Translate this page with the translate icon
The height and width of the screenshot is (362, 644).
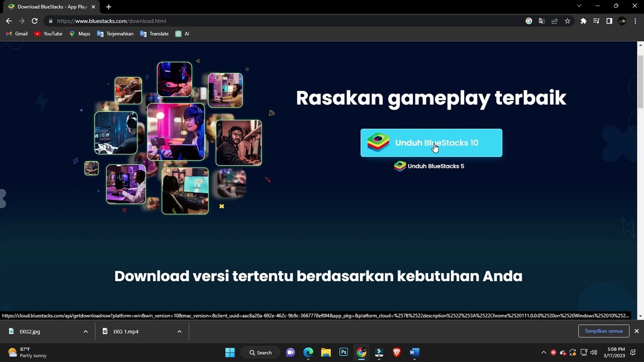tap(541, 21)
